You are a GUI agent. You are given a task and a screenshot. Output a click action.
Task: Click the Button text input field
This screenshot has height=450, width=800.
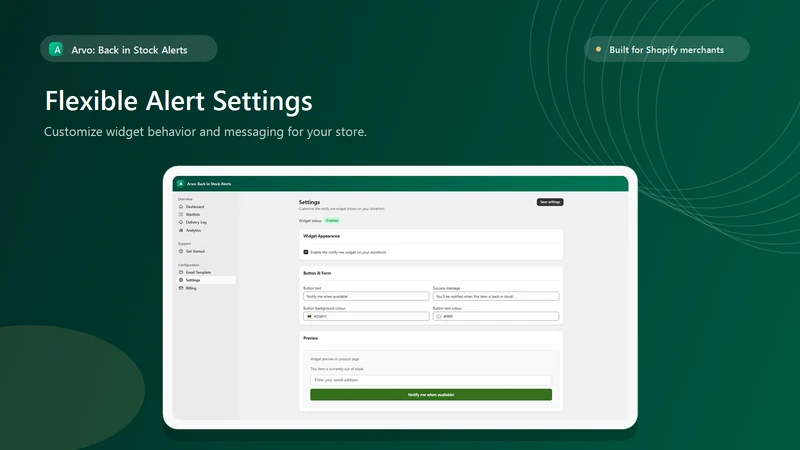coord(366,296)
